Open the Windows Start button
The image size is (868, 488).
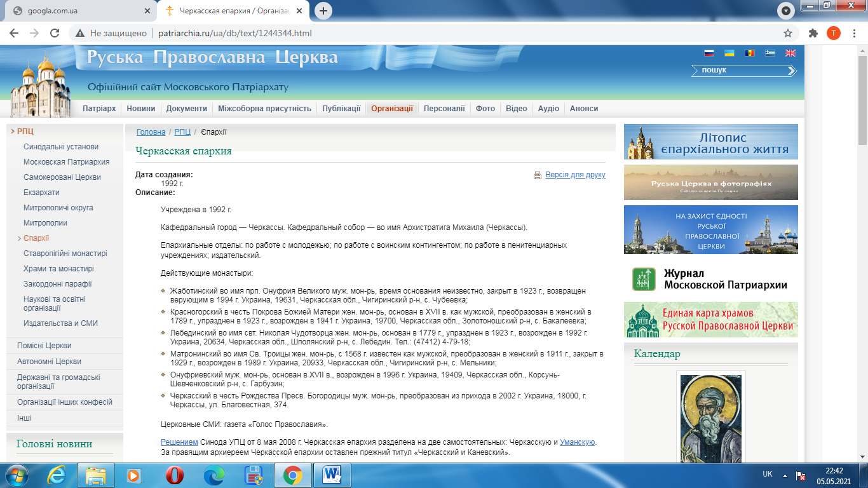click(x=17, y=475)
